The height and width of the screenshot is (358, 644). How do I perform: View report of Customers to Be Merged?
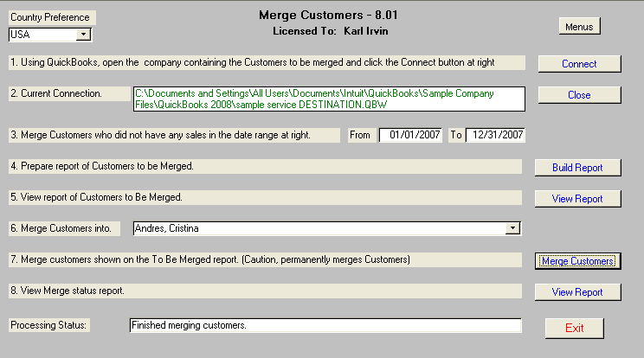tap(577, 199)
